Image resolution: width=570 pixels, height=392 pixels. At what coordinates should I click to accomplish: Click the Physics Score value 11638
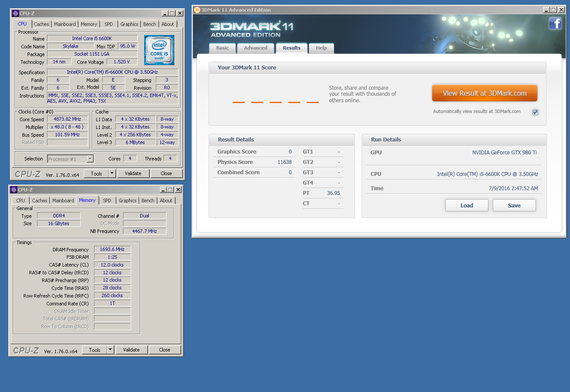284,162
